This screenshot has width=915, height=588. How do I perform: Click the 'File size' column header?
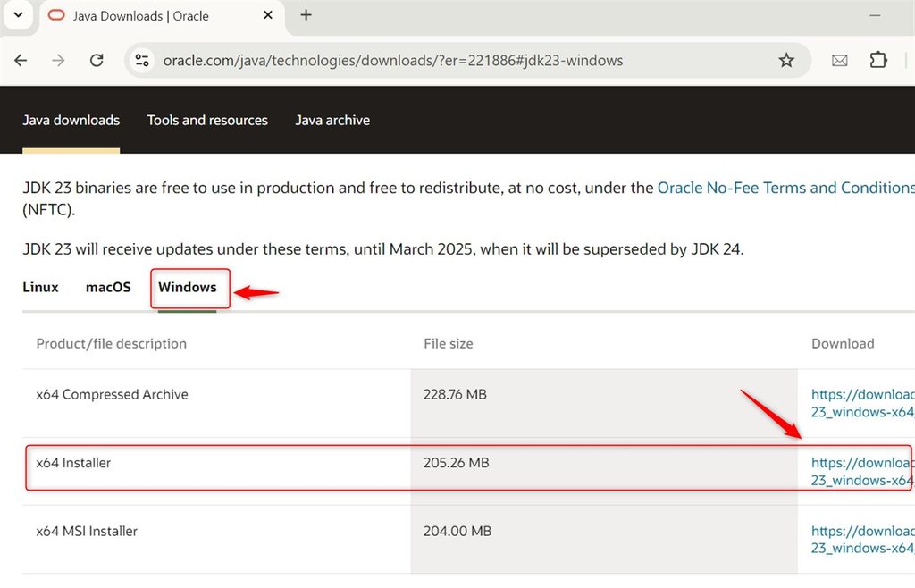[x=449, y=343]
